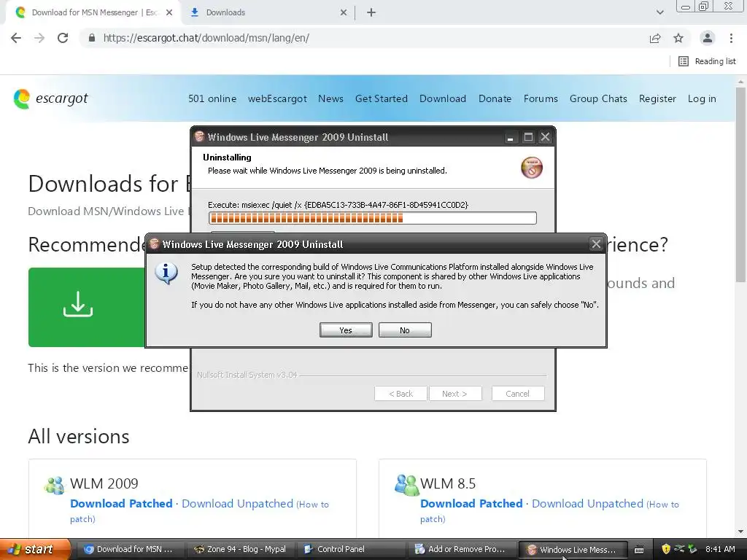The height and width of the screenshot is (560, 747).
Task: Click the address bar URL
Action: click(206, 38)
